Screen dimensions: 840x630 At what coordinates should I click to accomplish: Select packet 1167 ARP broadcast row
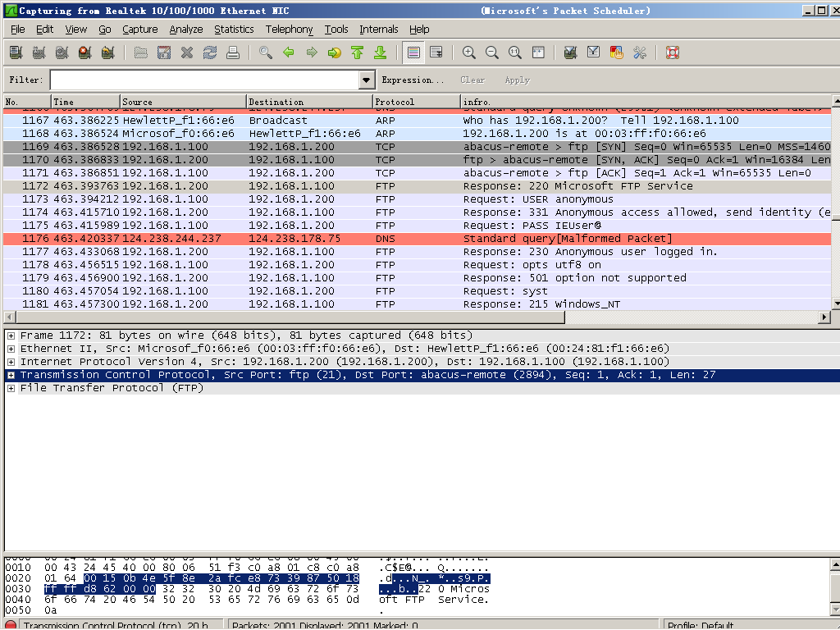pos(418,121)
